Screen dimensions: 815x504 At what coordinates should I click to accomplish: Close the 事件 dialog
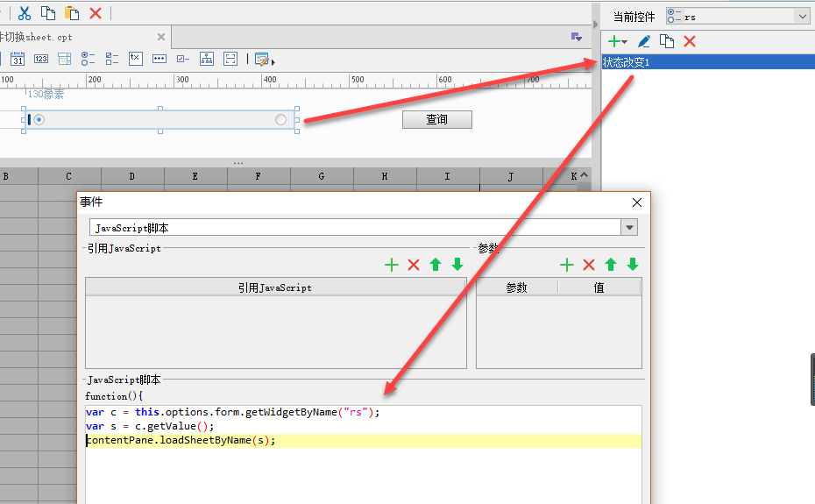click(637, 202)
